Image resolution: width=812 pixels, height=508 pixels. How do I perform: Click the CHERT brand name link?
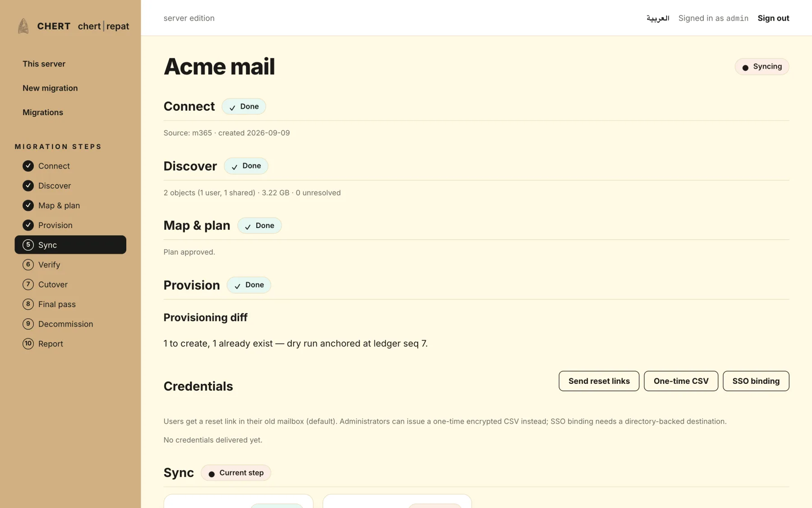54,26
